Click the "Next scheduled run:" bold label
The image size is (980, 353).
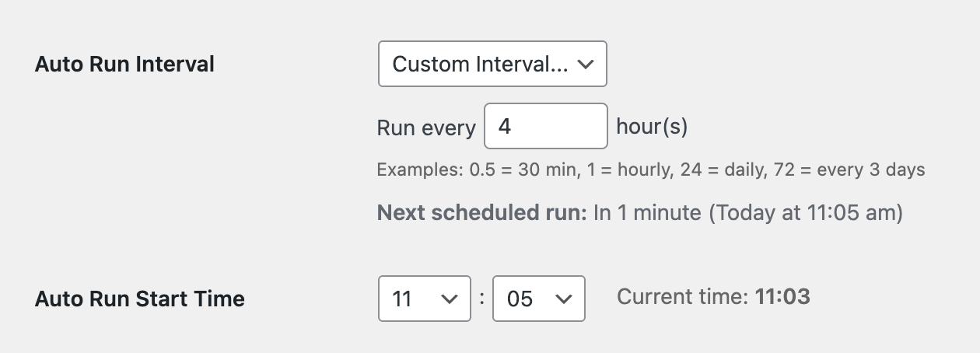481,213
